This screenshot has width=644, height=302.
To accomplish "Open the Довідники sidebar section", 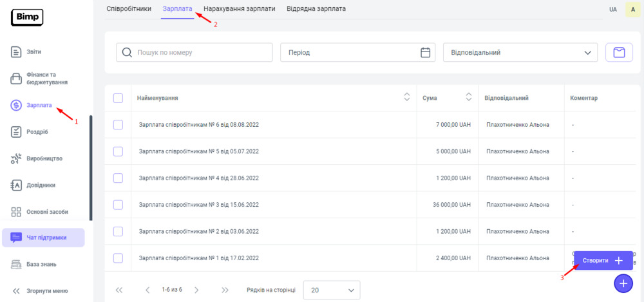I will (x=41, y=185).
